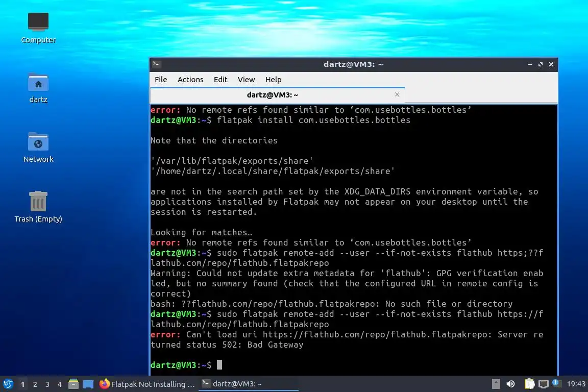
Task: Switch to workspace 1
Action: pos(22,384)
